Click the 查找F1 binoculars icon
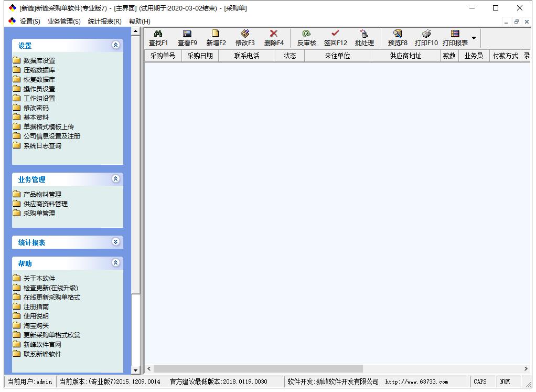This screenshot has height=392, width=536. click(x=158, y=34)
